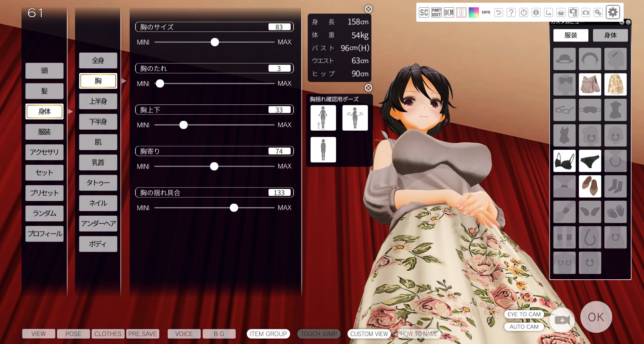644x344 pixels.
Task: Enable AUTO CAM
Action: (524, 327)
